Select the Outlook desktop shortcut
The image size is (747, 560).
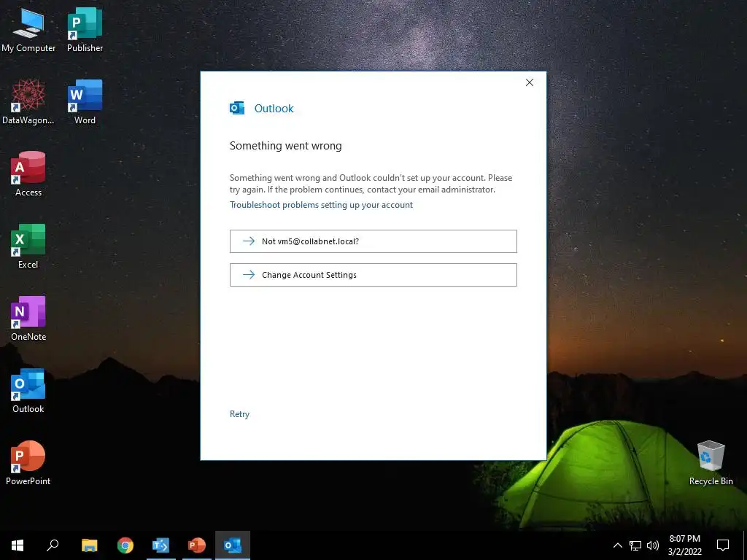pyautogui.click(x=28, y=391)
